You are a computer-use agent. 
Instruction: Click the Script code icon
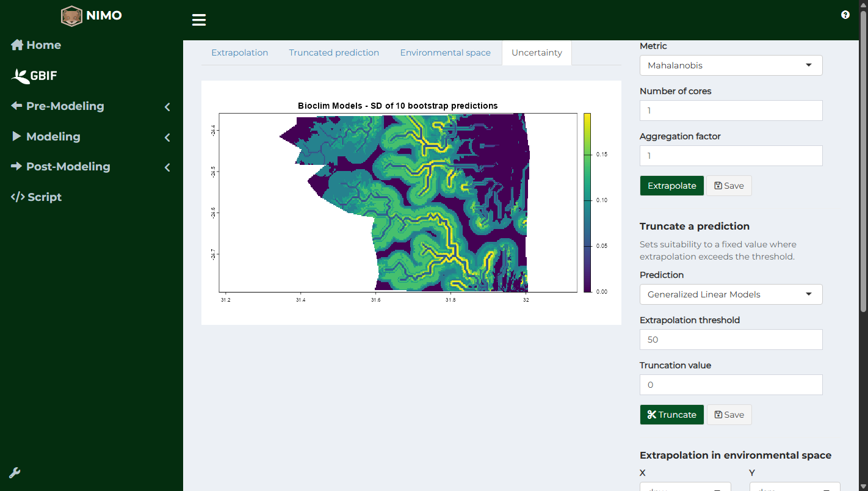tap(18, 197)
